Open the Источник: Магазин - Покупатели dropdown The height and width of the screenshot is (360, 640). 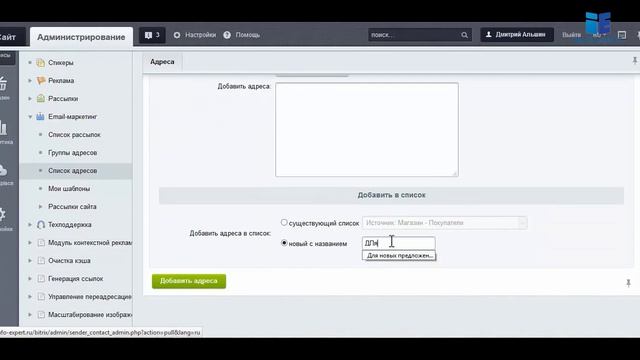click(444, 223)
